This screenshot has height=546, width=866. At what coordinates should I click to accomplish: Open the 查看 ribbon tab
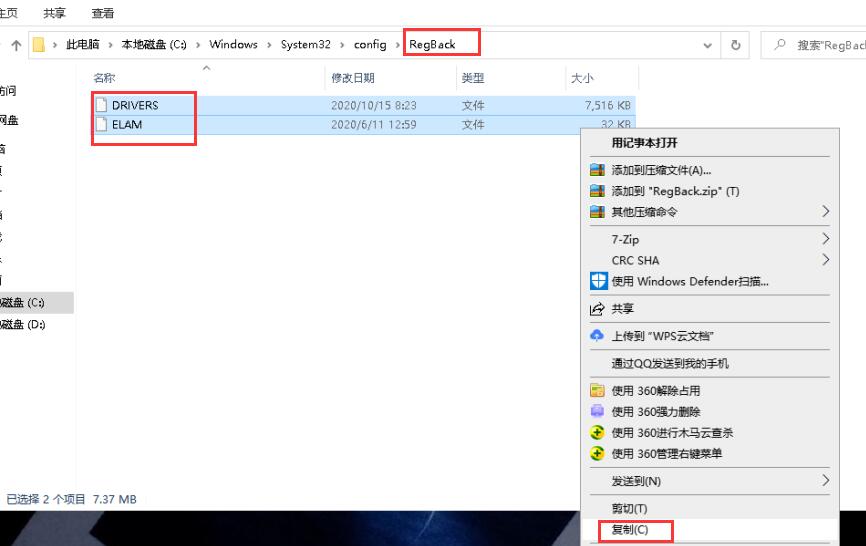tap(103, 13)
